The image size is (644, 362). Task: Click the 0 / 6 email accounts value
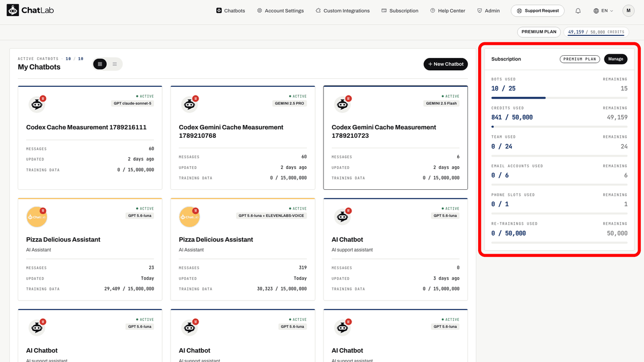click(x=500, y=175)
